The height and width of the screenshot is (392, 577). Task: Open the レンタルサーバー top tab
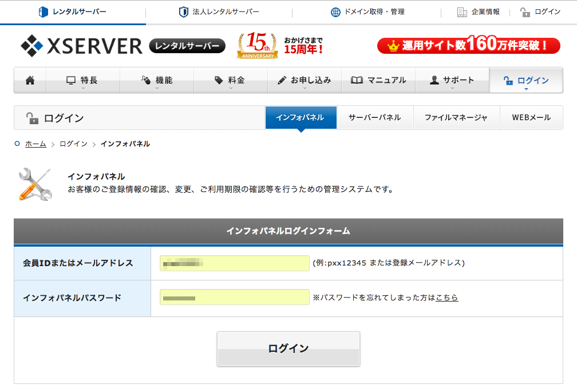click(x=73, y=12)
